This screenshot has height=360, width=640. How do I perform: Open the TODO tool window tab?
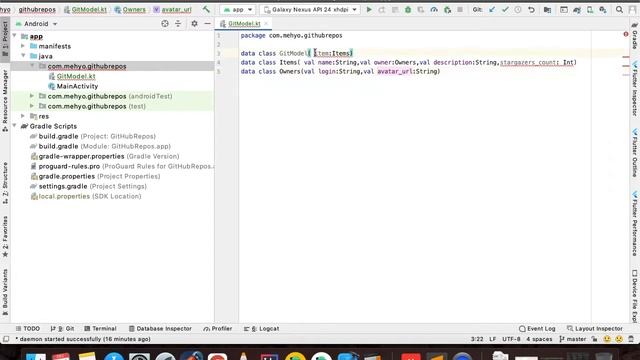(28, 329)
